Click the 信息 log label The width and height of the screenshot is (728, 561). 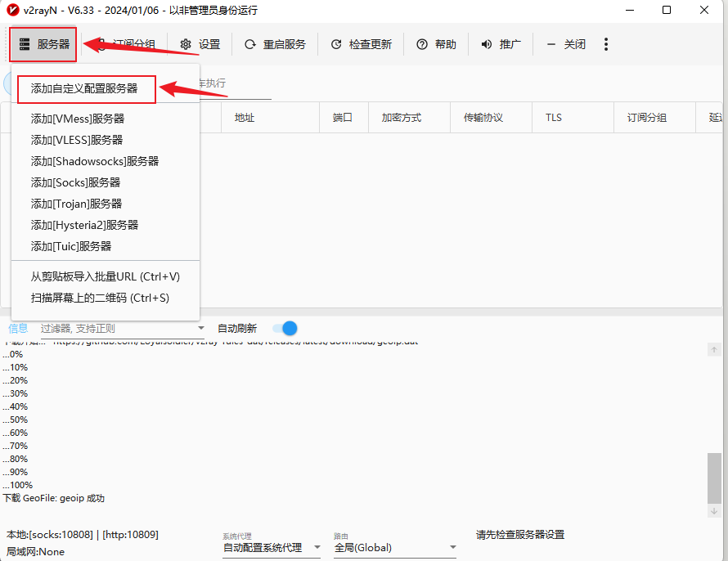(x=18, y=329)
